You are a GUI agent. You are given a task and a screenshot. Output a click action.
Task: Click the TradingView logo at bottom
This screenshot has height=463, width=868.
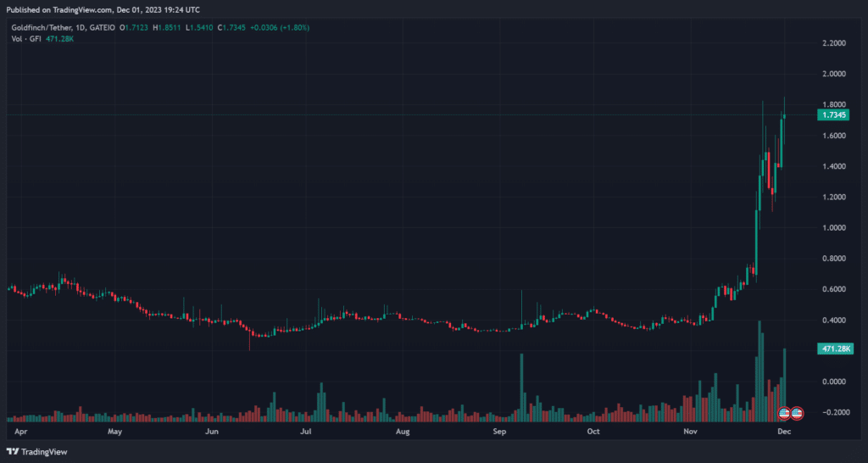37,452
